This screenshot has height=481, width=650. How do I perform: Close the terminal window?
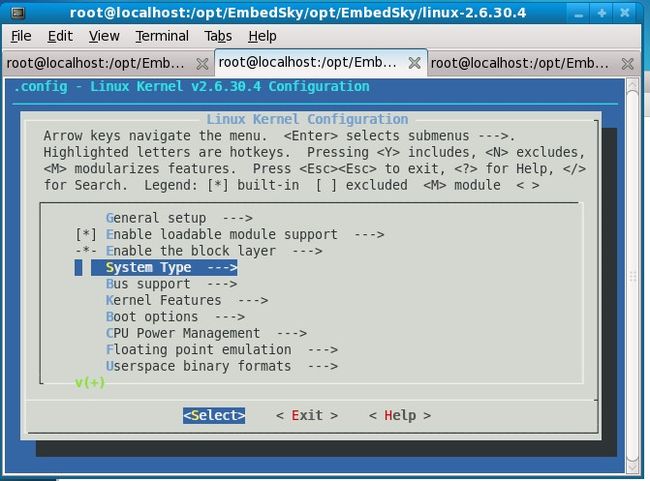[625, 14]
